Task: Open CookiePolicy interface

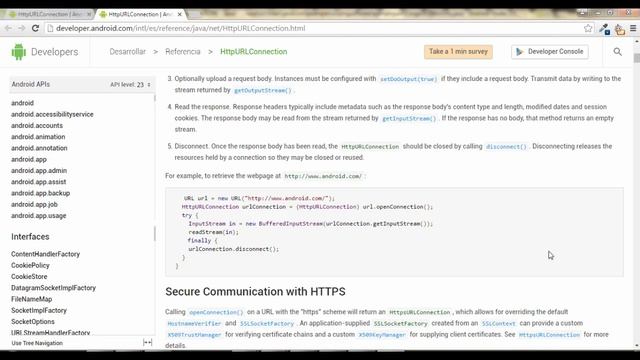Action: [x=30, y=265]
